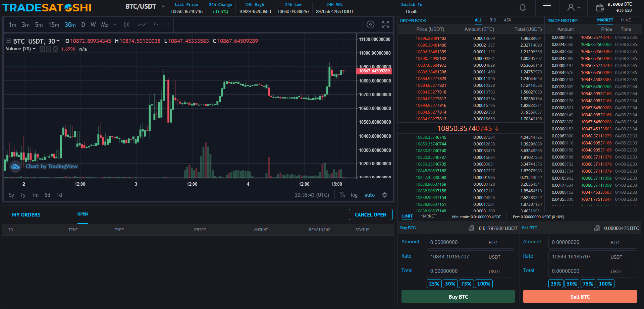
Task: Select the 5m chart interval
Action: 39,25
